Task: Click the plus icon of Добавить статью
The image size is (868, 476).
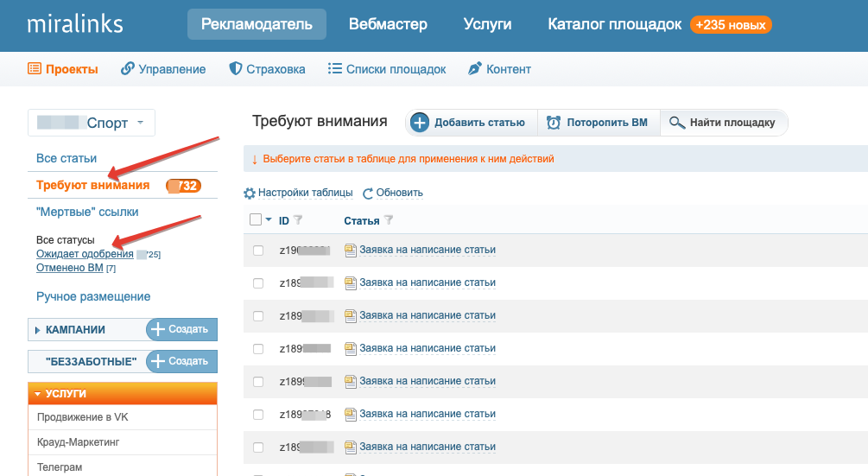Action: 420,123
